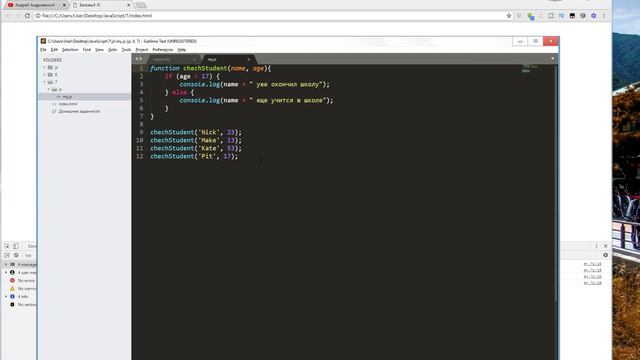Click the first my.js source link in console
The width and height of the screenshot is (640, 360).
coord(592,264)
